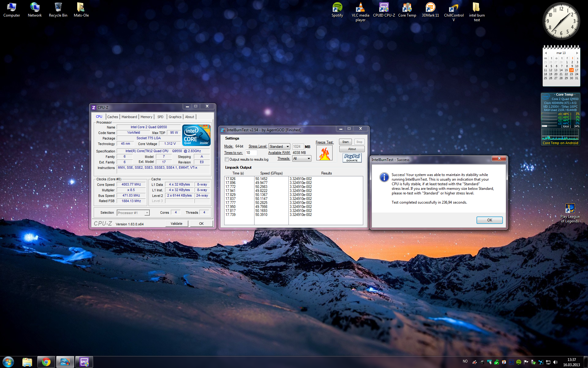Screen dimensions: 588x368
Task: Click the Core Temp gadget usage graph
Action: 560,134
